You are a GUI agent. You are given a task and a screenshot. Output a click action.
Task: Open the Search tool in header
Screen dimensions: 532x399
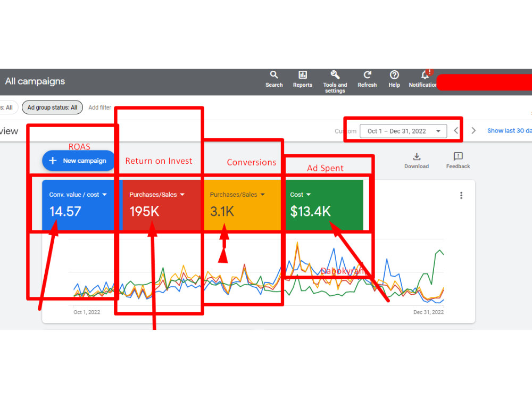274,79
